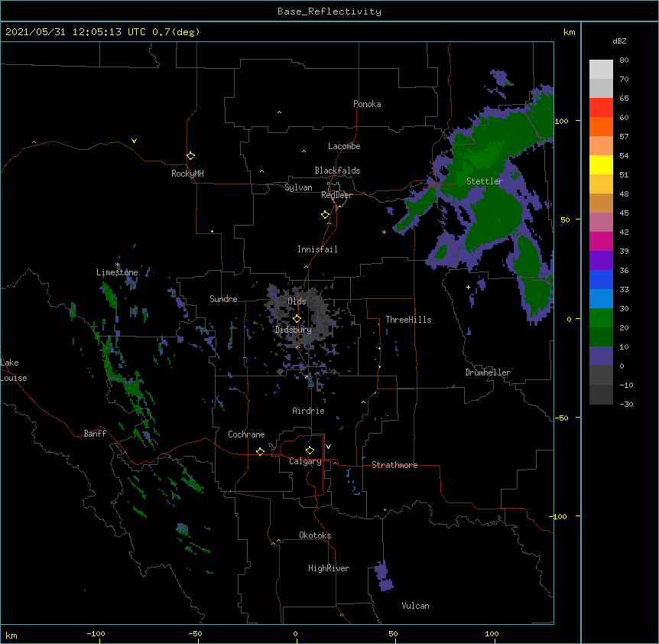Click the yellow marker near Cochrane
The image size is (659, 644).
point(260,451)
